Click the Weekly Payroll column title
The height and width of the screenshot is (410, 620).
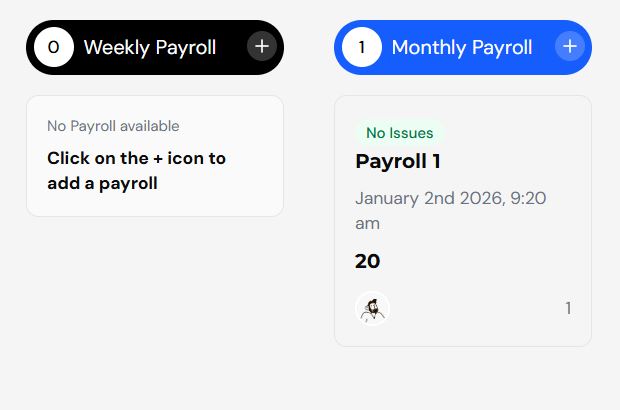pos(150,47)
